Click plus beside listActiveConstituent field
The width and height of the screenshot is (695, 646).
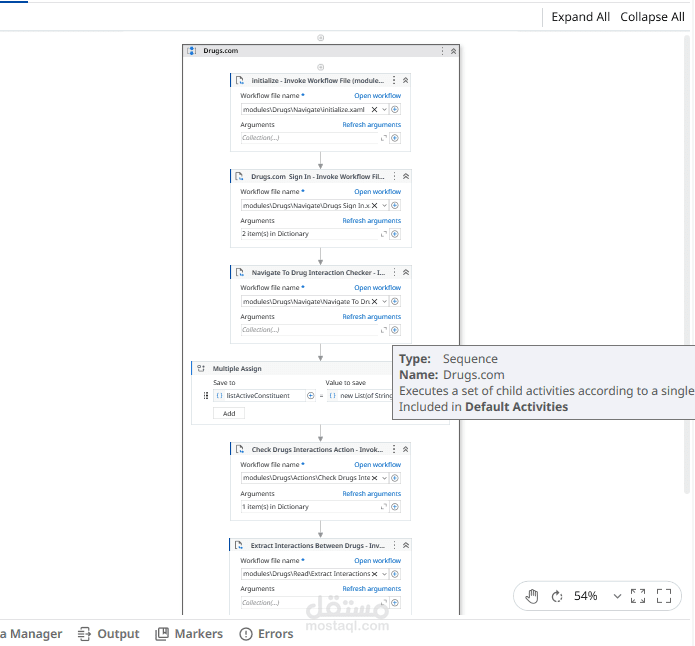click(310, 395)
